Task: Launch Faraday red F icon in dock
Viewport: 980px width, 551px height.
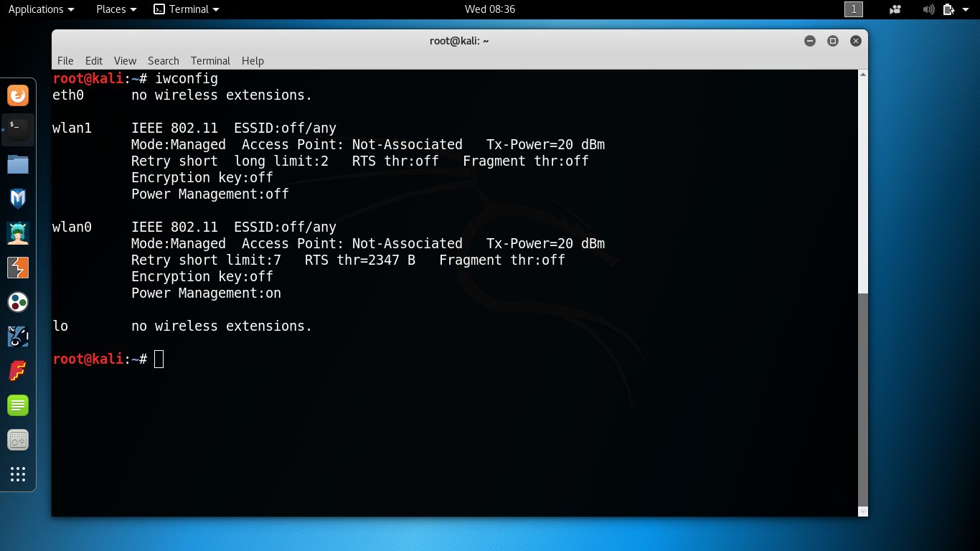Action: point(18,371)
